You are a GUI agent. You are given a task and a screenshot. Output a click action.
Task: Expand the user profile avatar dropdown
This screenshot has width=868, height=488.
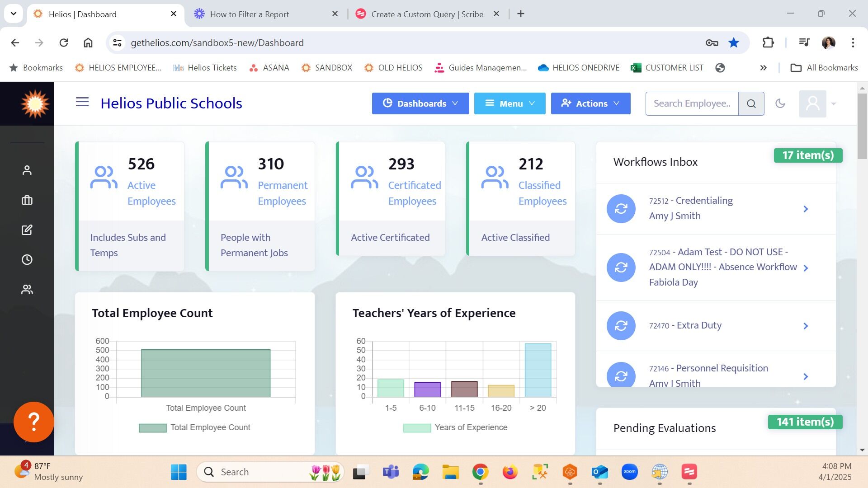[x=817, y=103]
